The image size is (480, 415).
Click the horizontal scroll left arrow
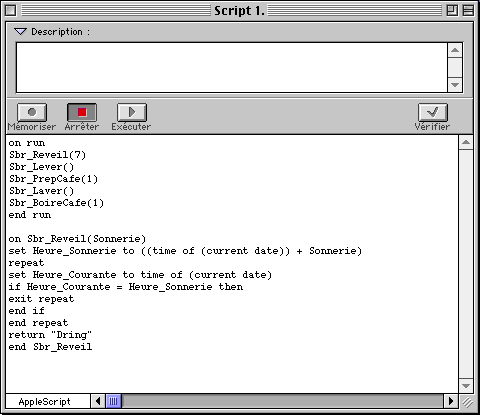pyautogui.click(x=98, y=401)
